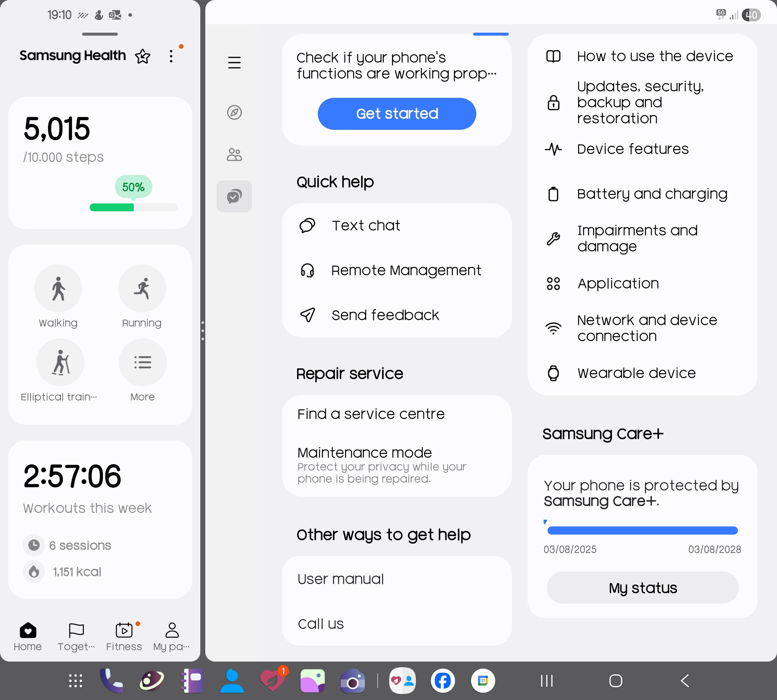Select the Elliptical trainer workout icon
Screen dimensions: 777x700
(x=60, y=362)
